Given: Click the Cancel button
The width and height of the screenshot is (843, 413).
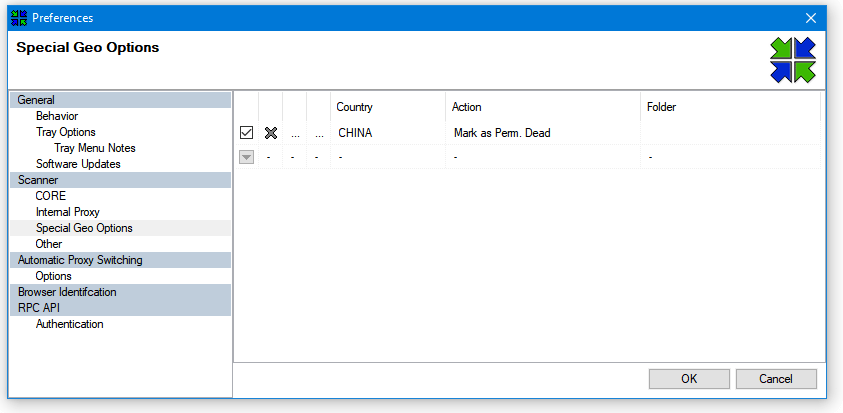Looking at the screenshot, I should point(776,379).
